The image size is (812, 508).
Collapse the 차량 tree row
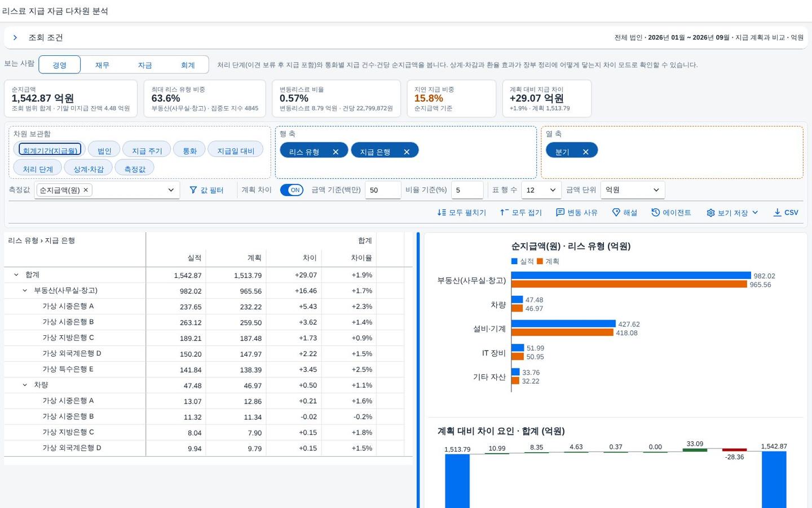point(25,385)
